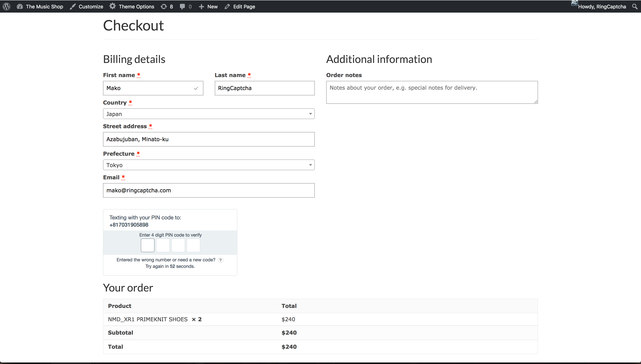Click the first PIN digit box
Screen dimensions: 641x364
147,245
